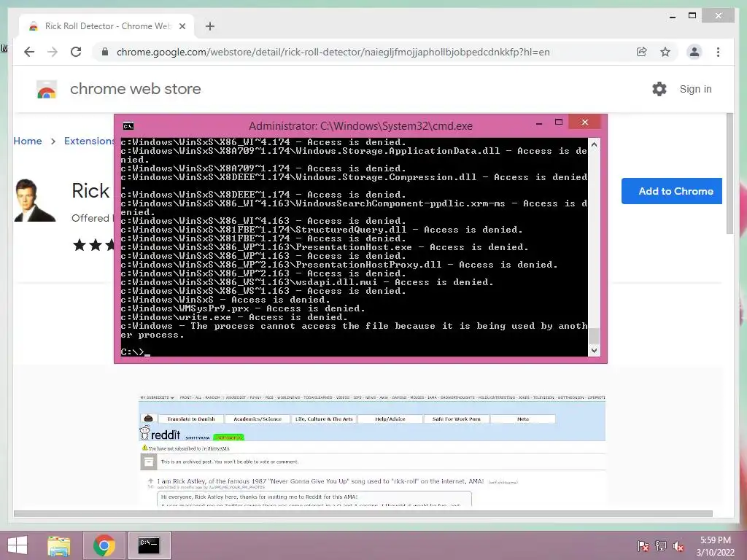747x560 pixels.
Task: Click the cmd.exe title bar text
Action: pos(360,126)
